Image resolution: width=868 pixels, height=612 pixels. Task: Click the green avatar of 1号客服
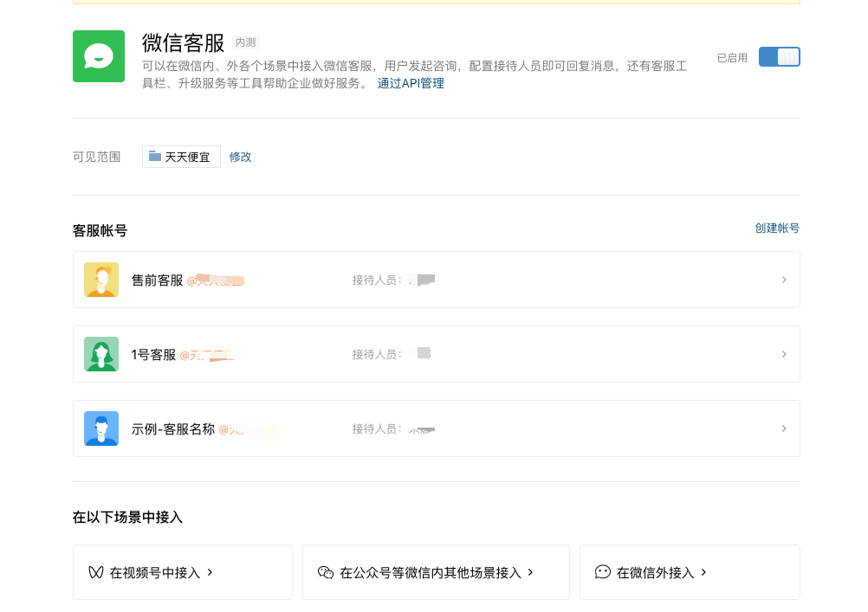tap(101, 354)
